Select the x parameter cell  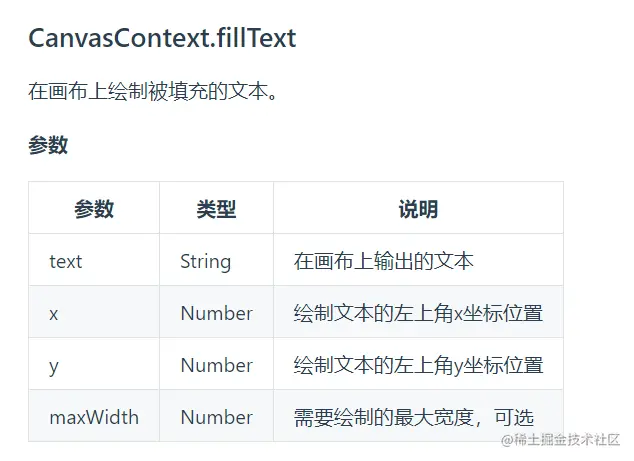pyautogui.click(x=54, y=313)
